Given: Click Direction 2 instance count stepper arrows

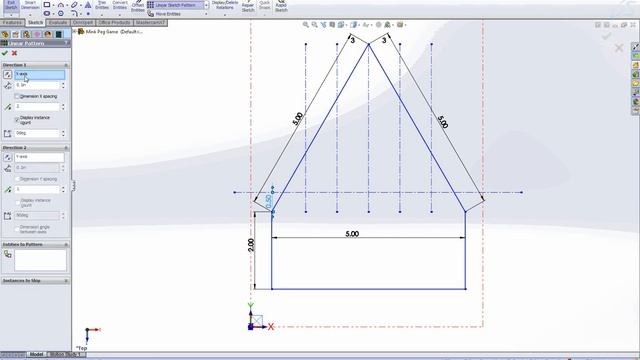Looking at the screenshot, I should tap(63, 189).
